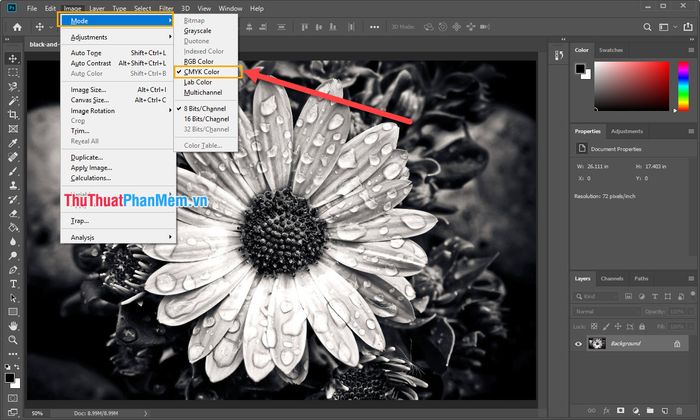This screenshot has width=700, height=420.
Task: Select the Brush tool
Action: (13, 171)
